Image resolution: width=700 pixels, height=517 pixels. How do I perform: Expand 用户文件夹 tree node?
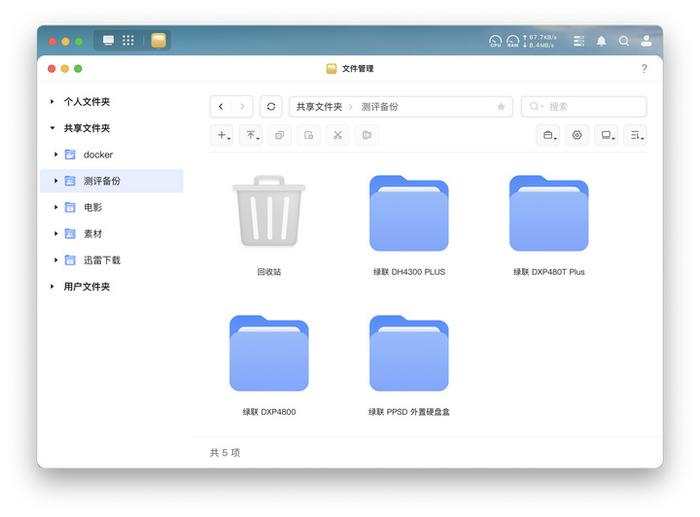(x=52, y=286)
